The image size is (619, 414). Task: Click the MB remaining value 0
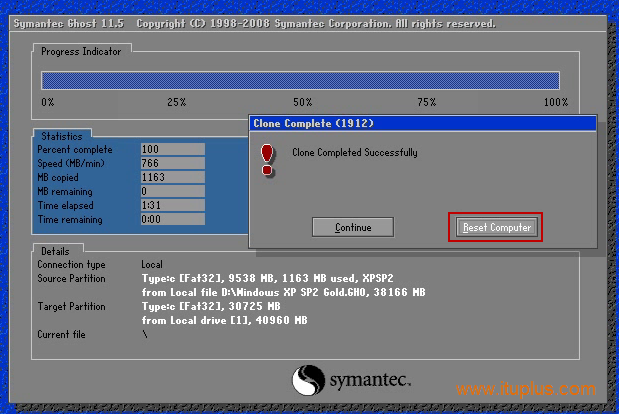point(173,191)
